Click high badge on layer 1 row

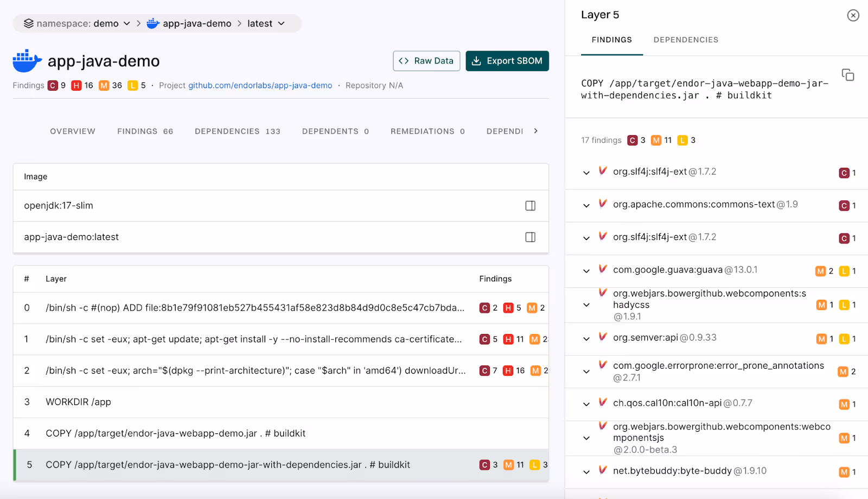[x=508, y=339]
